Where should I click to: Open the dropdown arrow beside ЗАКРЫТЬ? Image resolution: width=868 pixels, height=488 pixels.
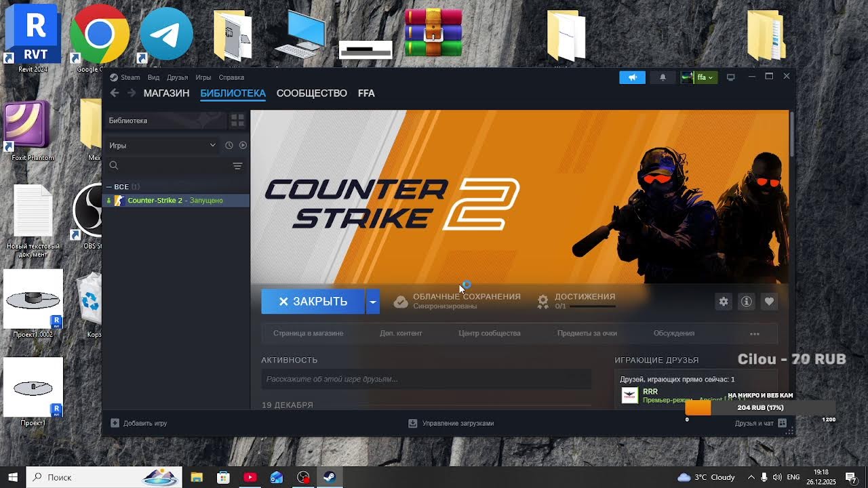click(373, 301)
